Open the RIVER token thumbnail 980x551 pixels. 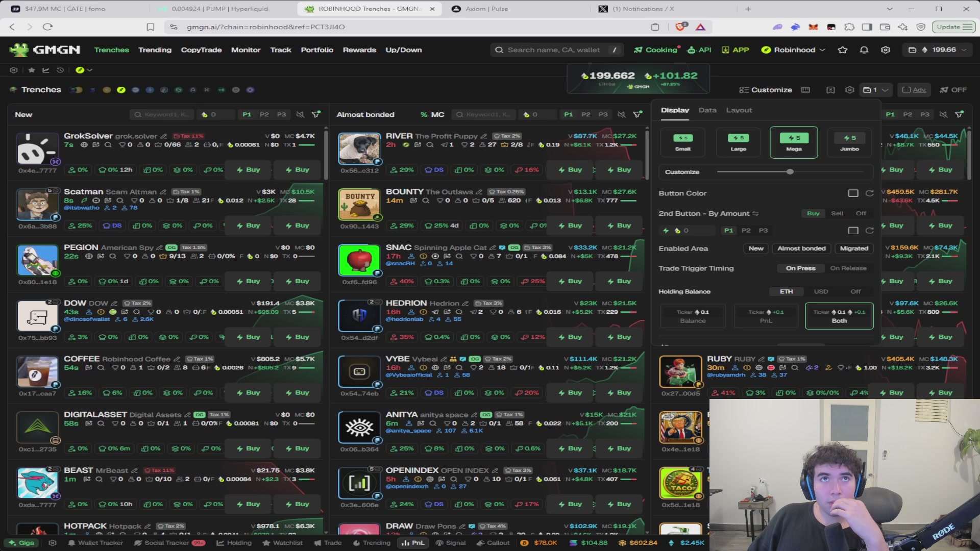pos(359,148)
